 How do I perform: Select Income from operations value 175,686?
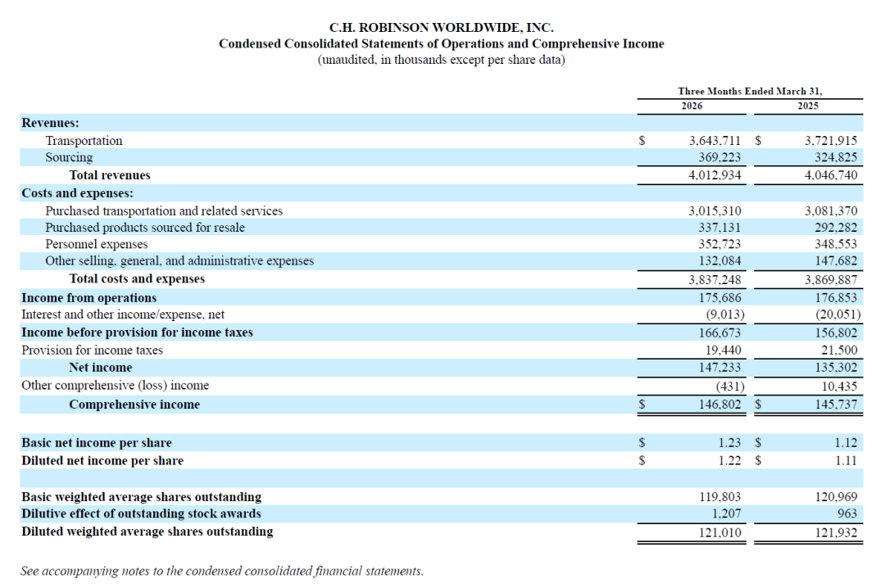click(x=719, y=297)
